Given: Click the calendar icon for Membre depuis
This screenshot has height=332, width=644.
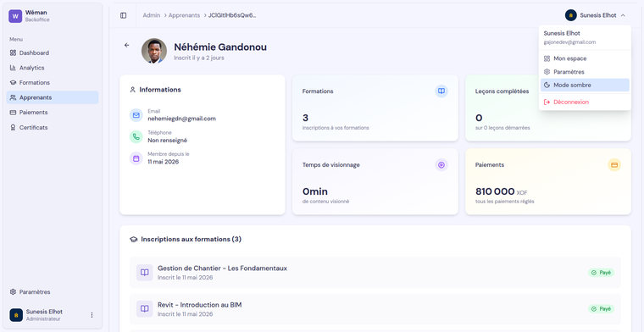Looking at the screenshot, I should (136, 158).
